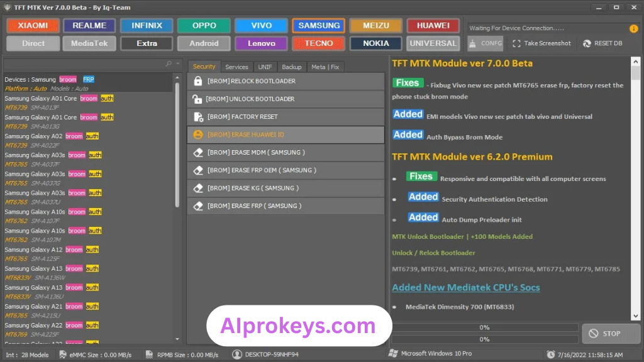This screenshot has width=644, height=362.
Task: Click the device list vertical scrollbar
Action: 177,145
